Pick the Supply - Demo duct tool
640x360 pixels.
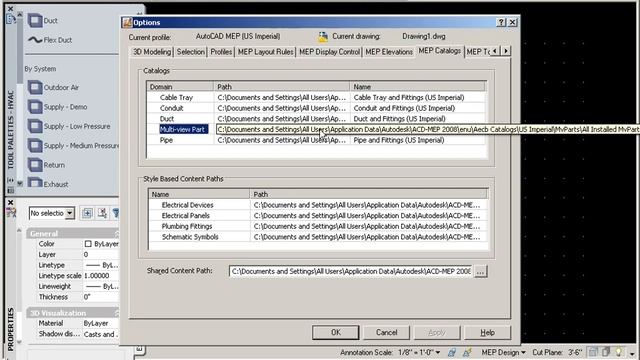click(x=57, y=107)
